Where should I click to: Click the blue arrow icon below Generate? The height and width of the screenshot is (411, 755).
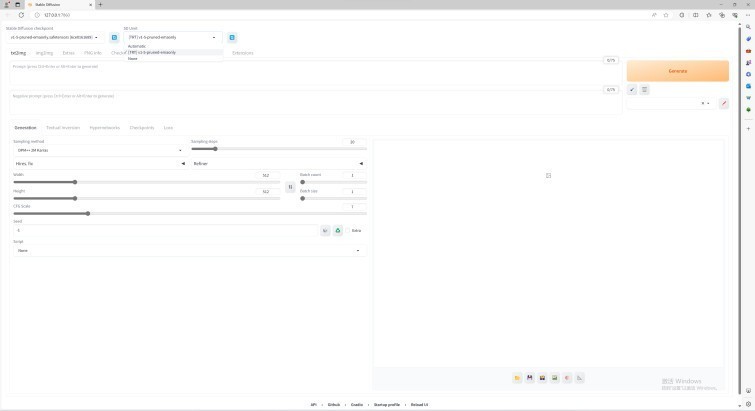pyautogui.click(x=632, y=90)
